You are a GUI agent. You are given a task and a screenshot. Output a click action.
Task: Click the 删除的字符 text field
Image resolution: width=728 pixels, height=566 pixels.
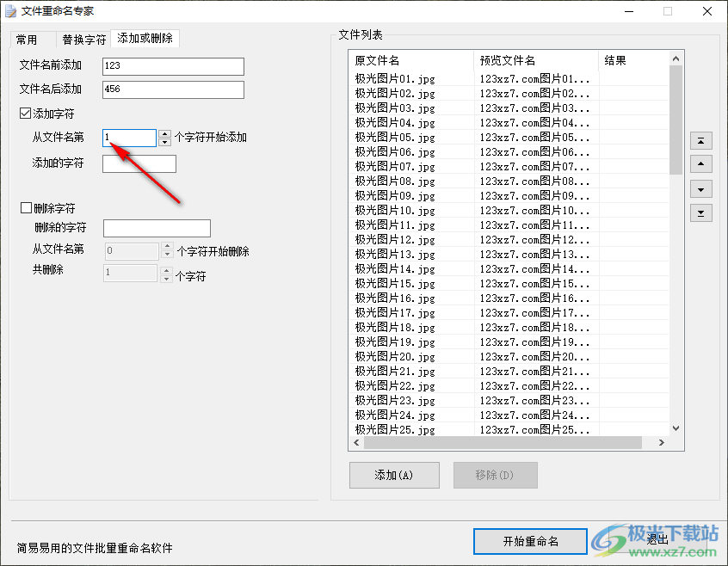157,228
